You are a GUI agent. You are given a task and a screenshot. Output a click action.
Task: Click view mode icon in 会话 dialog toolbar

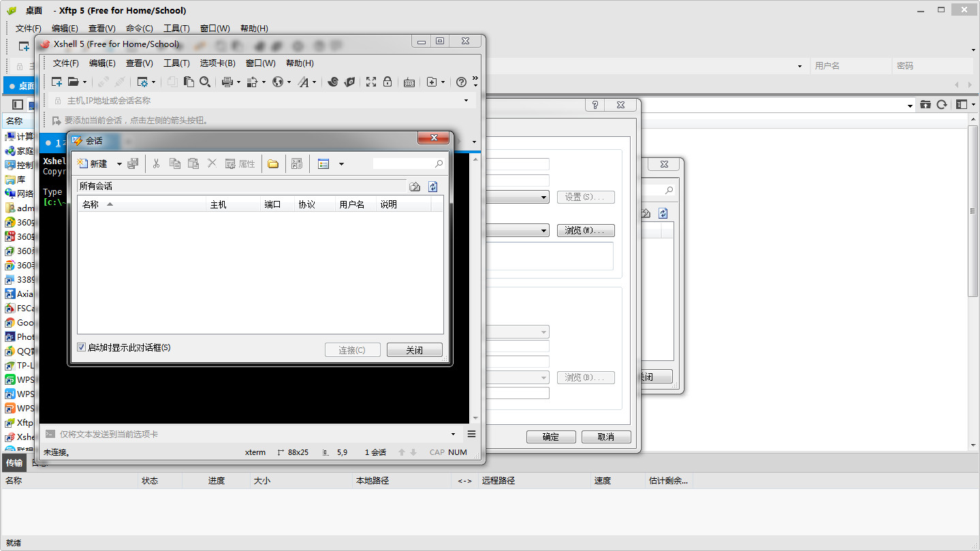pyautogui.click(x=323, y=163)
